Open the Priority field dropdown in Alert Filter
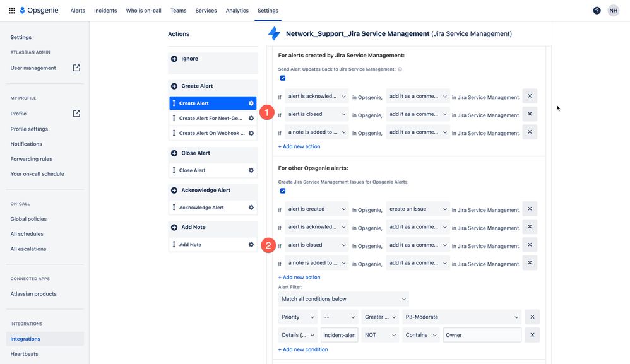This screenshot has width=630, height=364. tap(298, 317)
